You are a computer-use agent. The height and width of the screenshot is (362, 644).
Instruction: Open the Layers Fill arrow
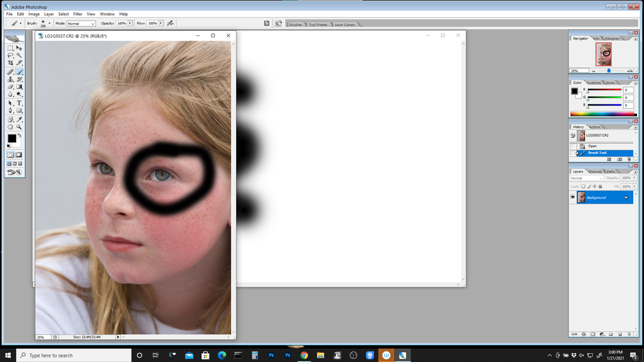coord(634,186)
